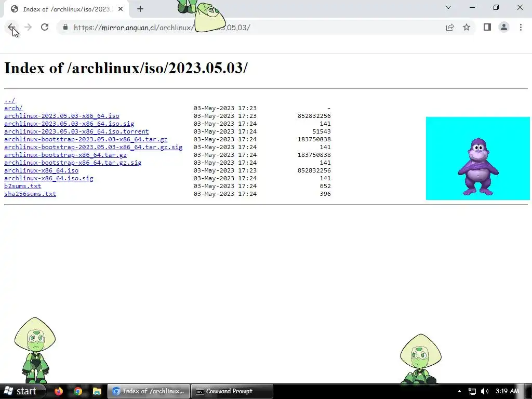This screenshot has height=399, width=532.
Task: Open the arch/ directory link
Action: click(x=13, y=108)
